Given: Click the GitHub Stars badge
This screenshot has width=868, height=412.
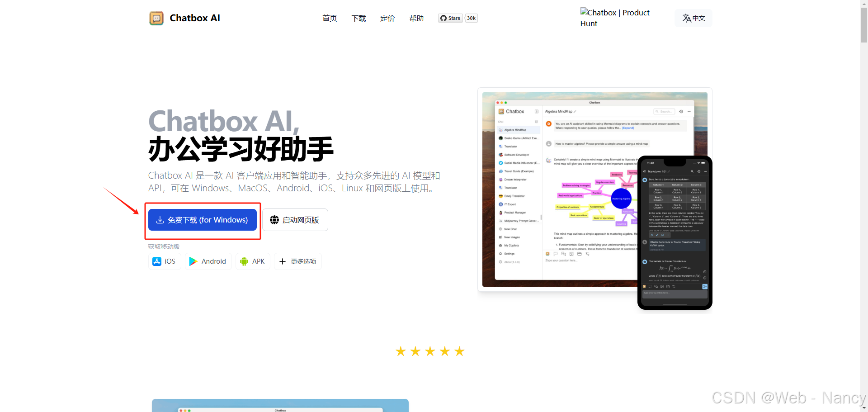Looking at the screenshot, I should coord(450,18).
